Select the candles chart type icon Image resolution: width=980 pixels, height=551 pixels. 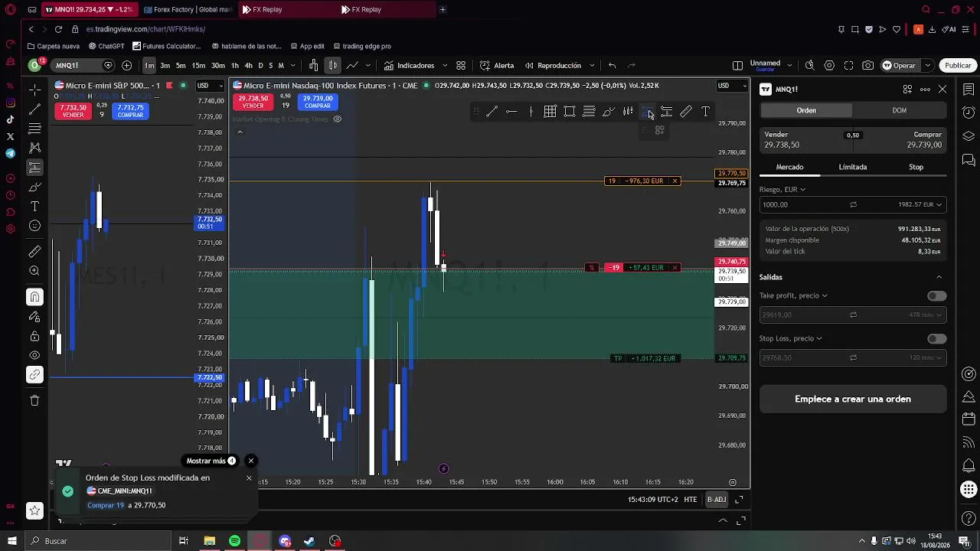(x=332, y=66)
